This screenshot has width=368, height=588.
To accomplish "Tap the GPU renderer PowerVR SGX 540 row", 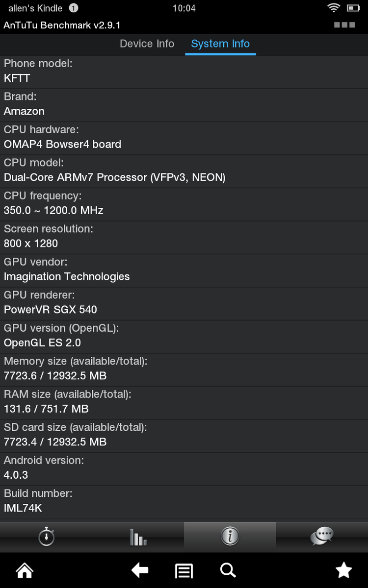I will coord(184,303).
